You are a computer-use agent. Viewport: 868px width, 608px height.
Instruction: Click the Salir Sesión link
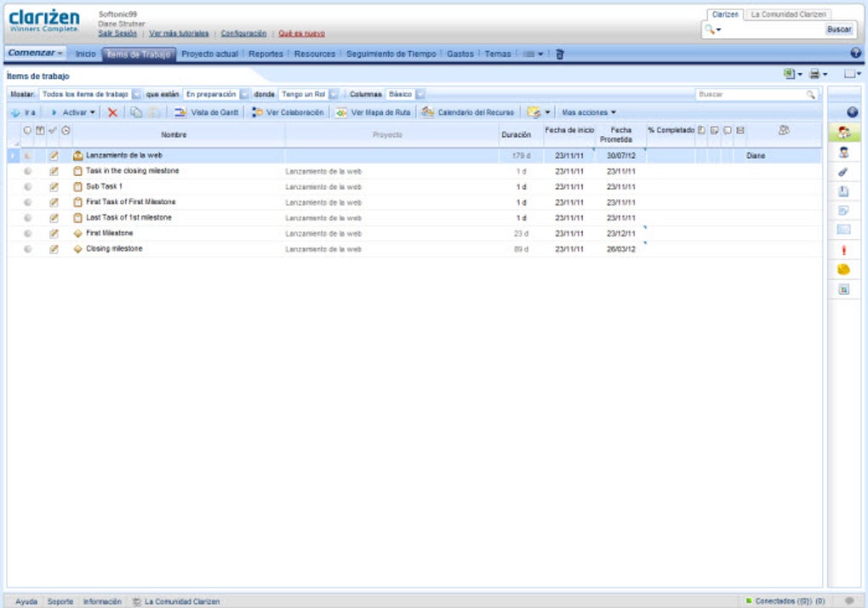pyautogui.click(x=117, y=33)
